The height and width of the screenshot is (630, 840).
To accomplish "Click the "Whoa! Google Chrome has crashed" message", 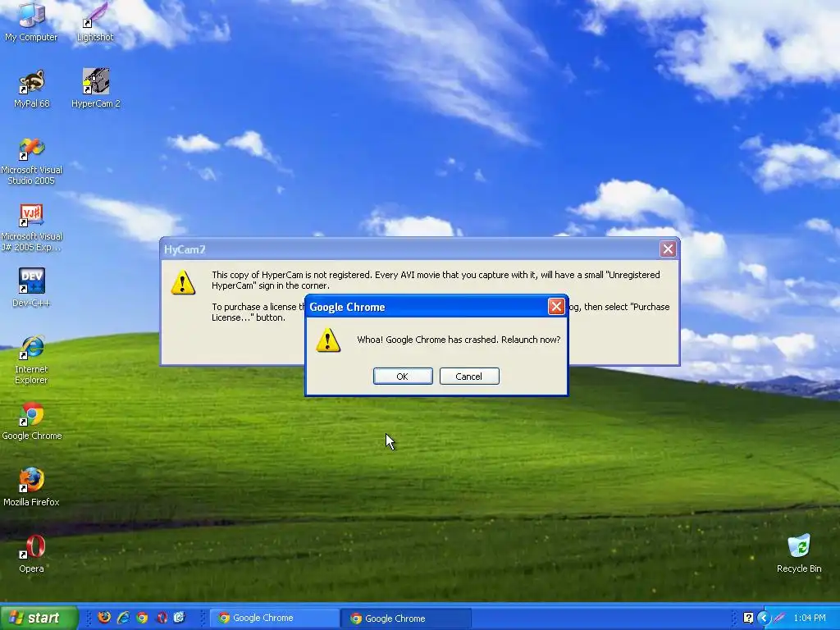I will point(459,340).
